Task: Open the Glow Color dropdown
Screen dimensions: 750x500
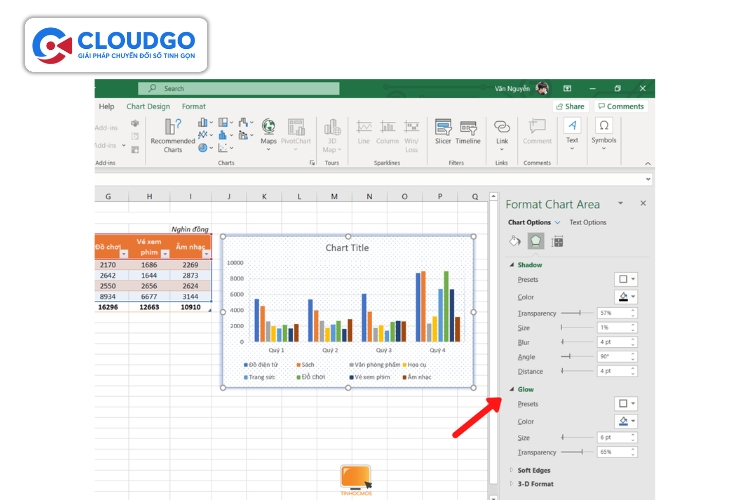Action: [626, 421]
